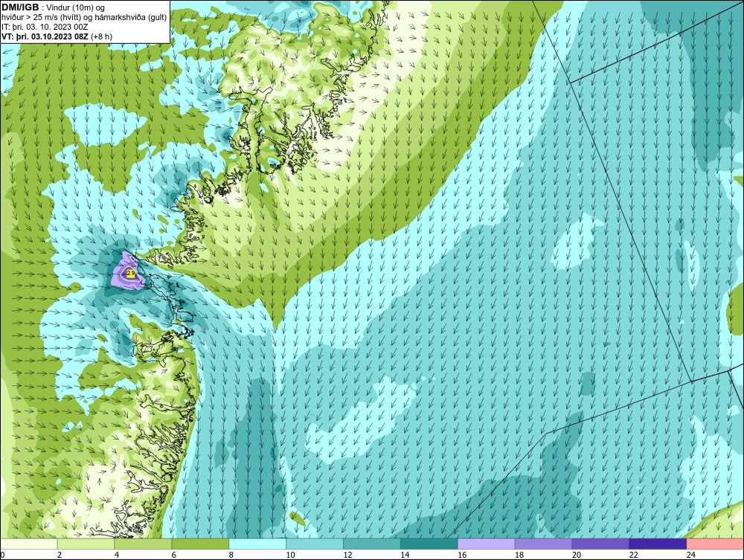The width and height of the screenshot is (744, 560).
Task: Click the legend scale label '10'
Action: tap(290, 556)
